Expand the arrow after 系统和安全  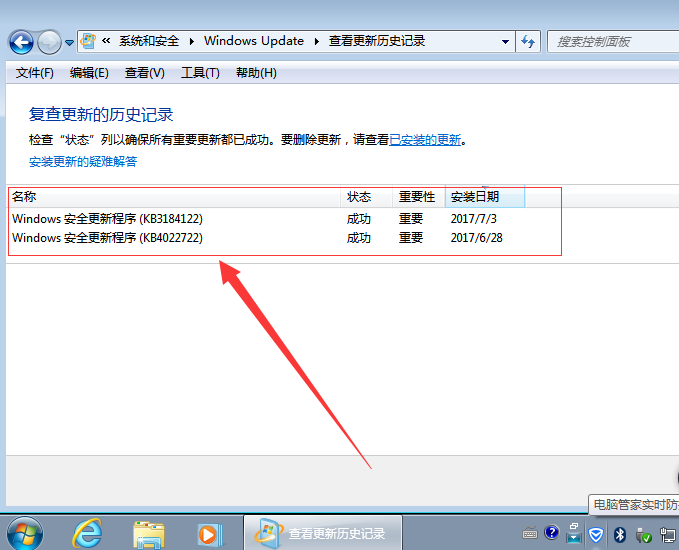[x=191, y=42]
